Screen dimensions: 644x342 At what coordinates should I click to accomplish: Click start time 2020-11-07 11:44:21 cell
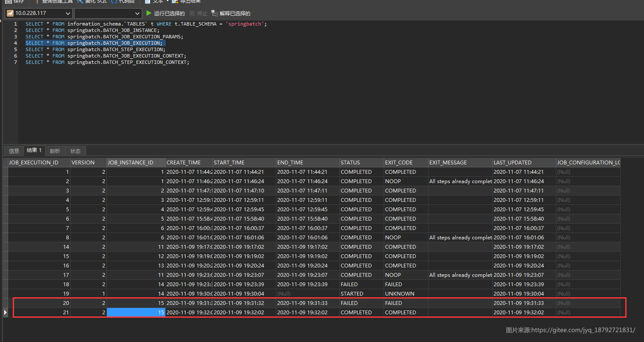[244, 172]
